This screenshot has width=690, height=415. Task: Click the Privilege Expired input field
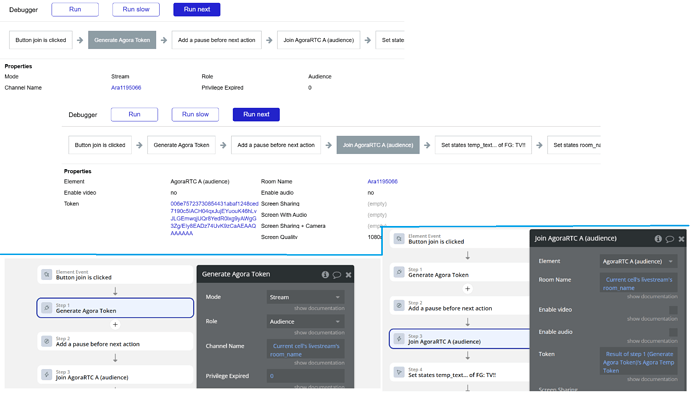pyautogui.click(x=305, y=376)
